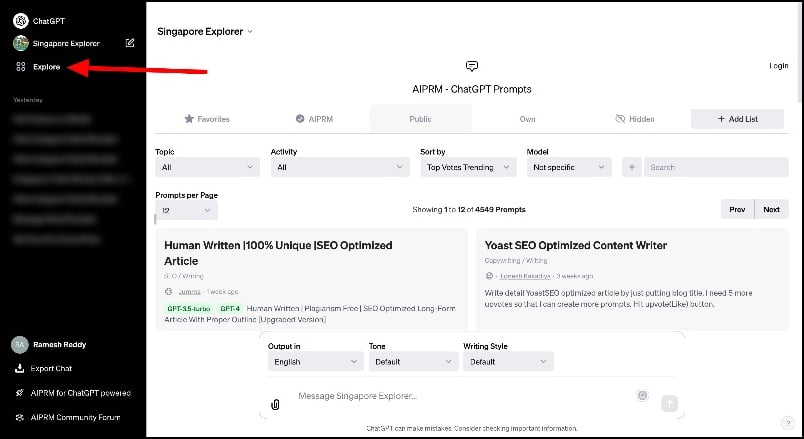Switch to the Favorites tab
This screenshot has width=804, height=439.
pyautogui.click(x=207, y=119)
